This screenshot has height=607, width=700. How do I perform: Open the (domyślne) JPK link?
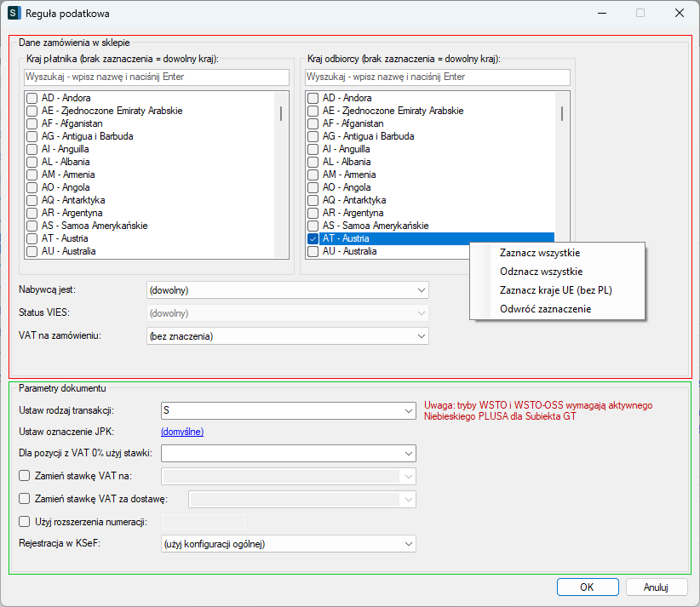coord(182,432)
